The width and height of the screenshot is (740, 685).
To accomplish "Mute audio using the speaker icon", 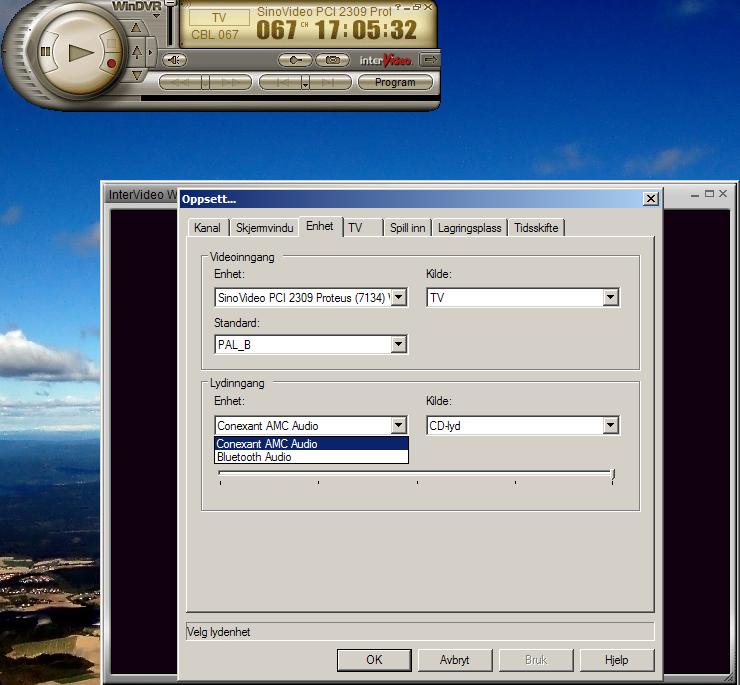I will pos(175,60).
